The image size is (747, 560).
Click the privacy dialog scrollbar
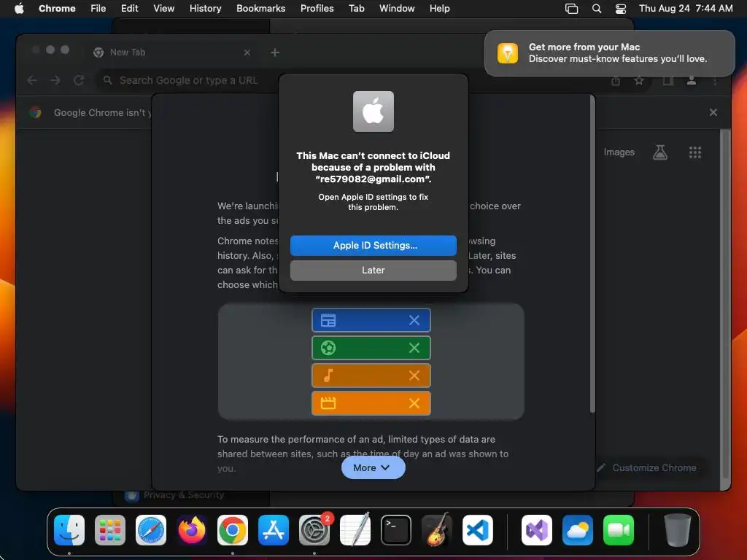pyautogui.click(x=592, y=254)
